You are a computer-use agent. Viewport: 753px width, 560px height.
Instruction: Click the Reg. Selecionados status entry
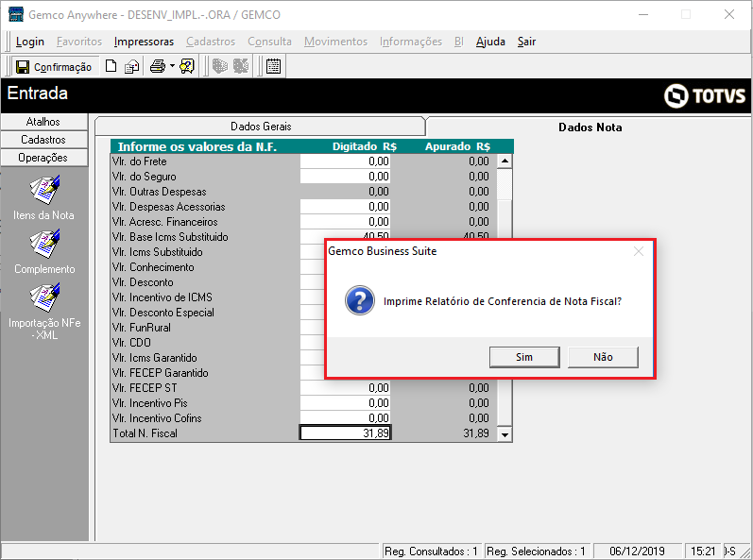pos(536,552)
